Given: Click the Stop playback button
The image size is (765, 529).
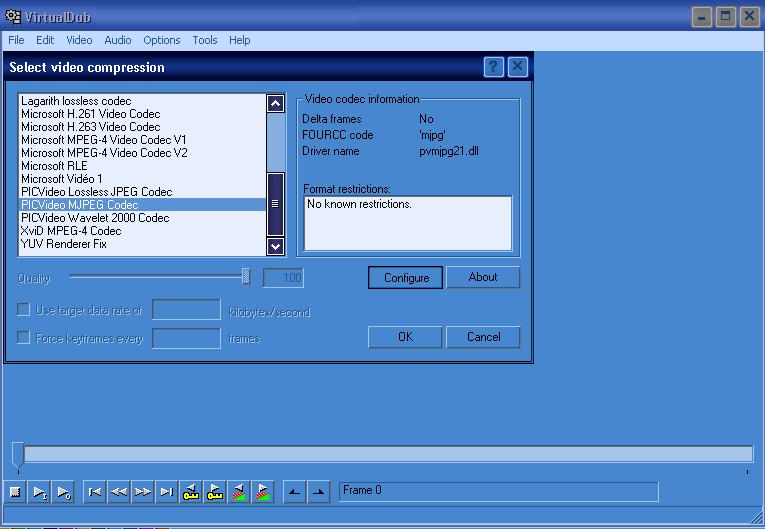Looking at the screenshot, I should [15, 492].
